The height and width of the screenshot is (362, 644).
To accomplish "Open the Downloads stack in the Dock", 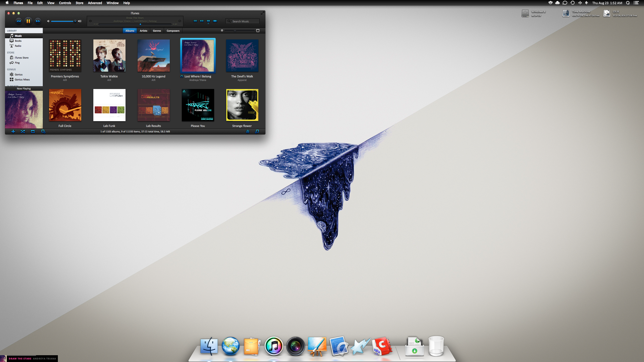I will 415,346.
